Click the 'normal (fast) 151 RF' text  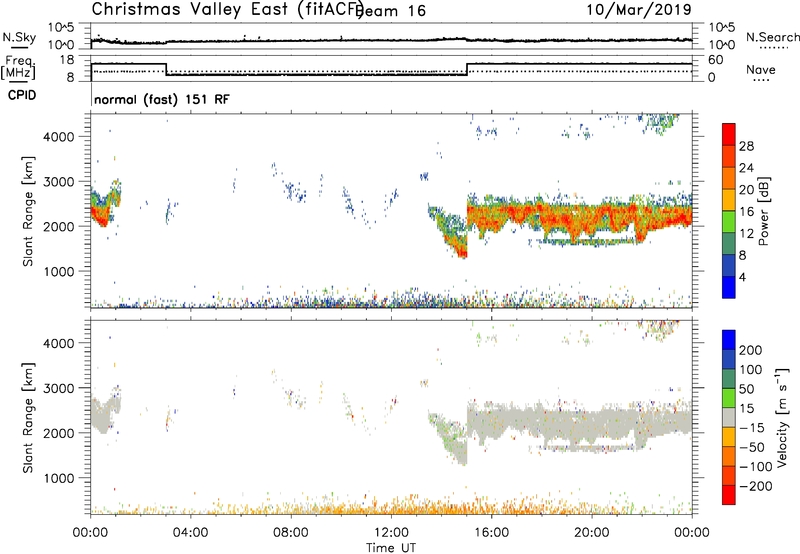(162, 99)
